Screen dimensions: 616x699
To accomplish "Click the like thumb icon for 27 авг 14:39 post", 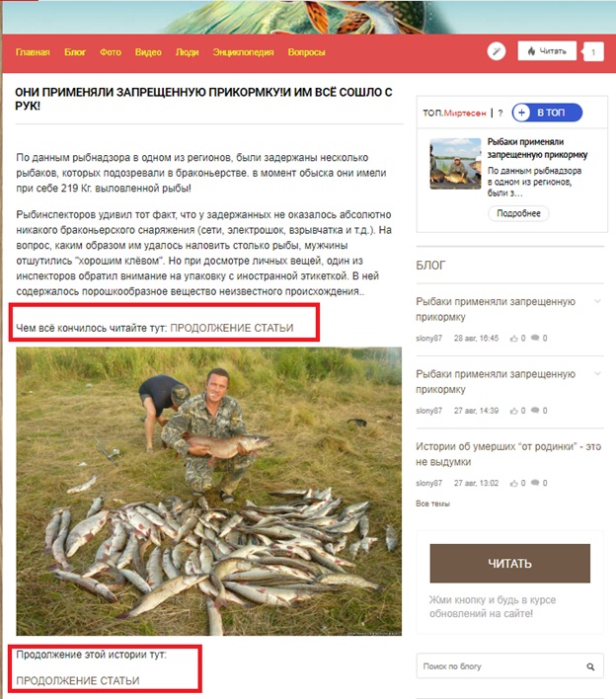I will coord(514,411).
